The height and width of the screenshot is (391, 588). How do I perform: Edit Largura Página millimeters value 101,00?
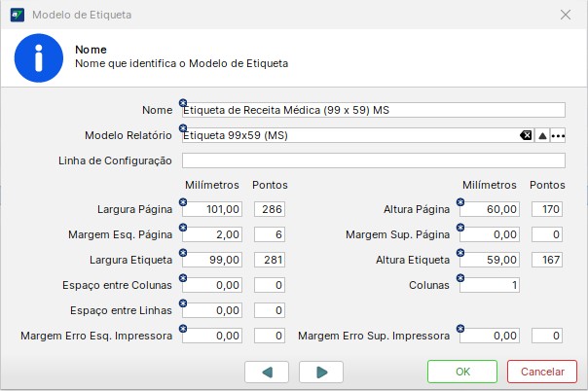pos(212,209)
